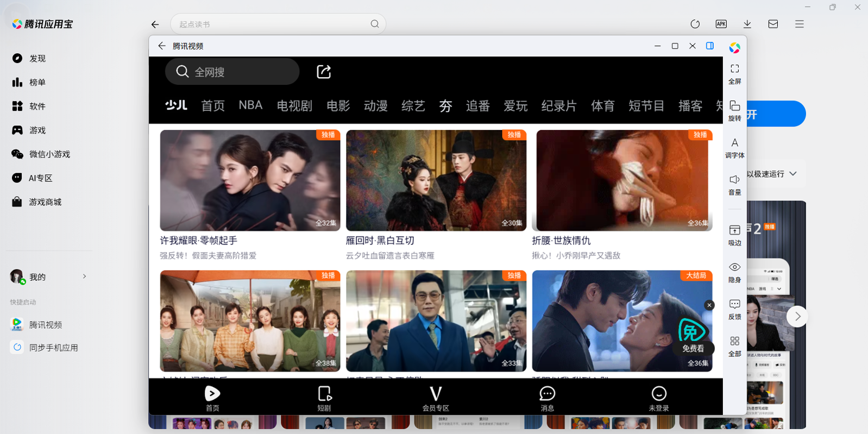
Task: Open the 会员专区 bottom tab
Action: [x=436, y=398]
